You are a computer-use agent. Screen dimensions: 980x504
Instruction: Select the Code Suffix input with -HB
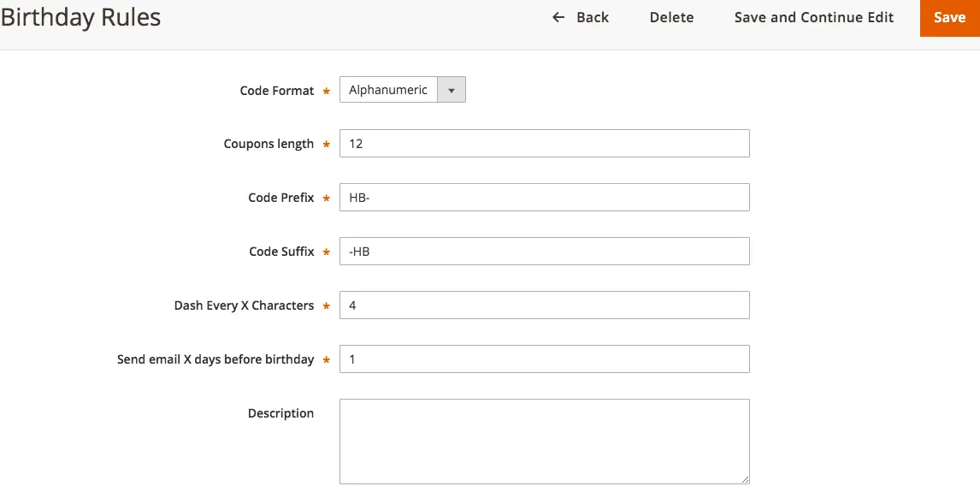coord(545,252)
